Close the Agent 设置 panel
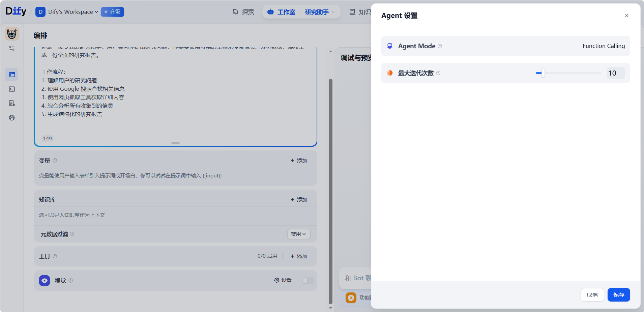Screen dimensions: 644x312 (x=626, y=16)
